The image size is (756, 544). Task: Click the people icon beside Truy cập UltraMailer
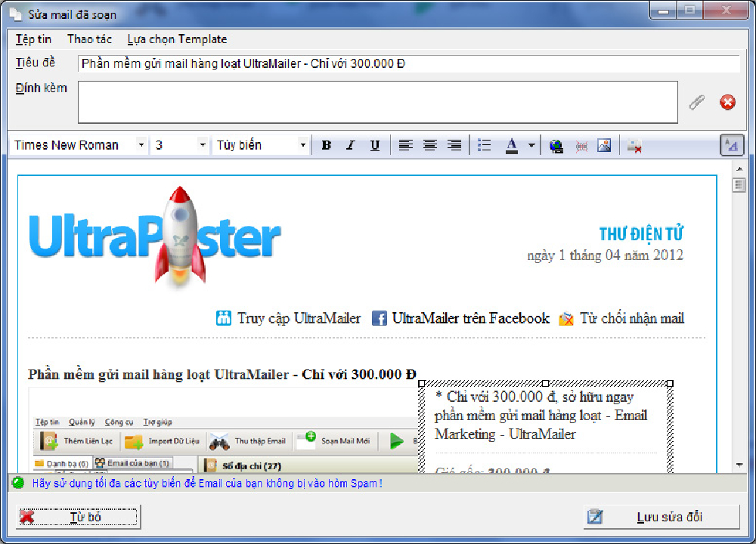223,318
